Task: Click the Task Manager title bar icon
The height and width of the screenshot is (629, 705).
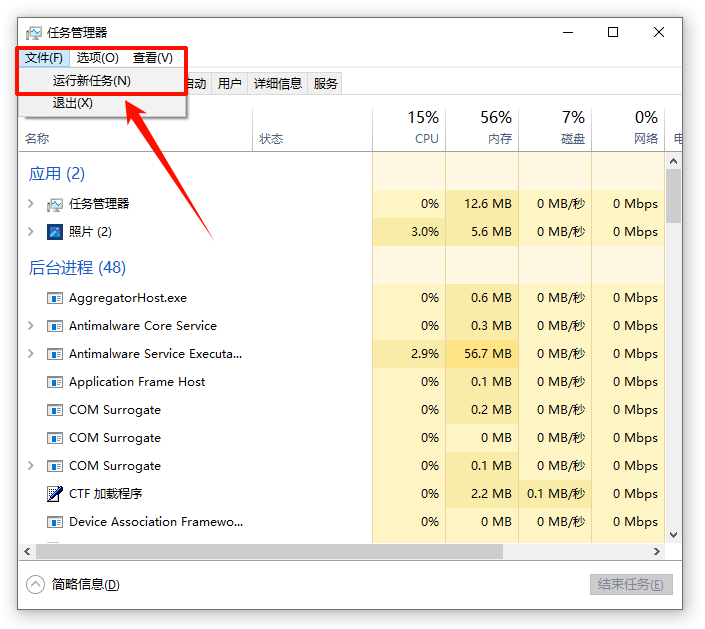Action: pyautogui.click(x=34, y=33)
